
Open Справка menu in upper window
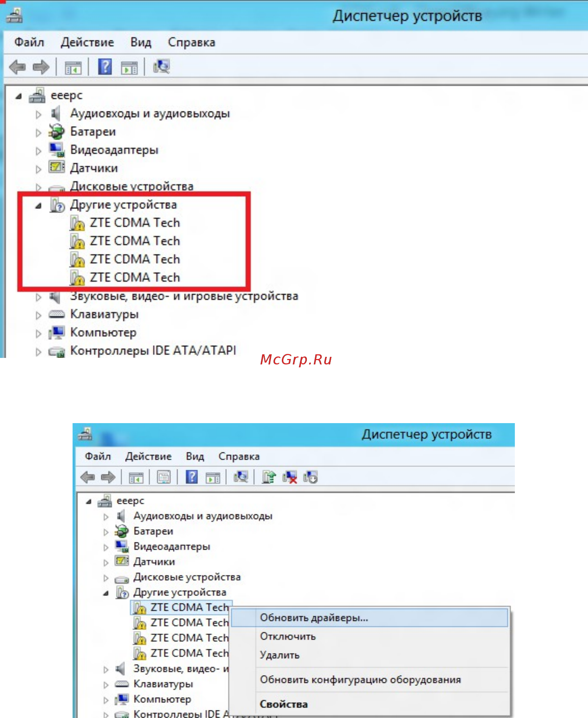[x=192, y=42]
